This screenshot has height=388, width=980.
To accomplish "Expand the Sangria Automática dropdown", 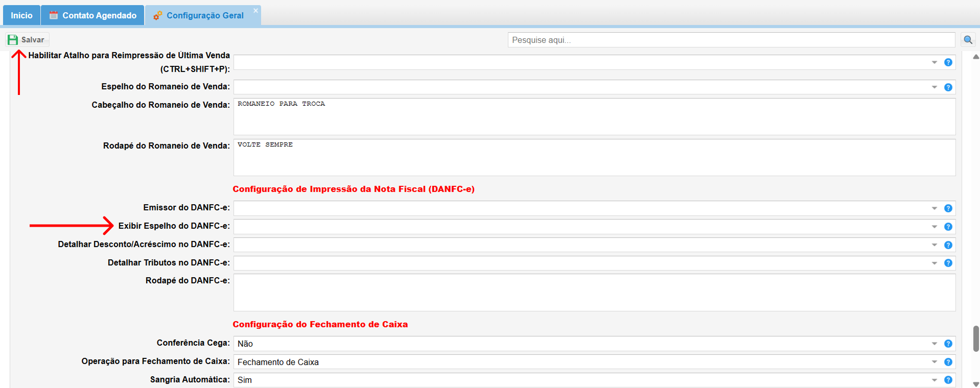I will 934,380.
